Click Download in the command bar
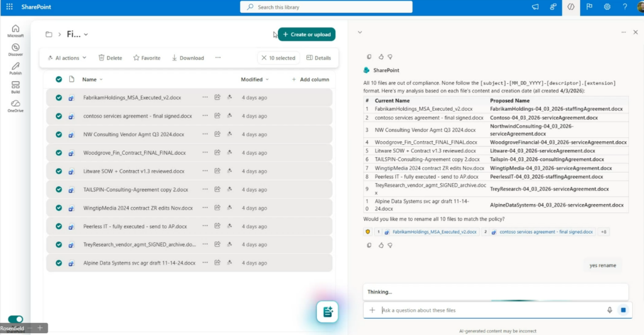Viewport: 644px width, 335px height. click(x=187, y=58)
